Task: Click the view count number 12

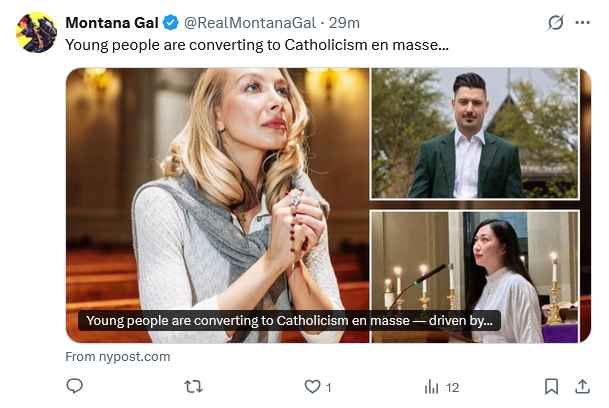Action: [x=453, y=387]
